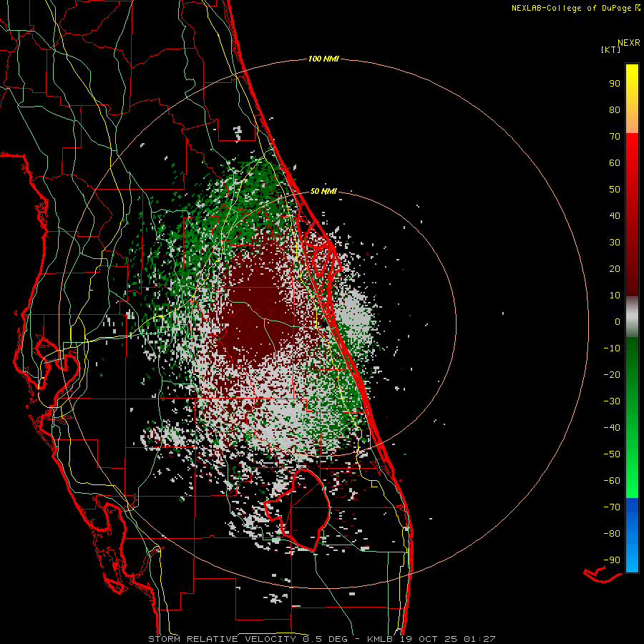Click the gray zero-velocity band of the color bar
This screenshot has width=644, height=644.
(632, 317)
